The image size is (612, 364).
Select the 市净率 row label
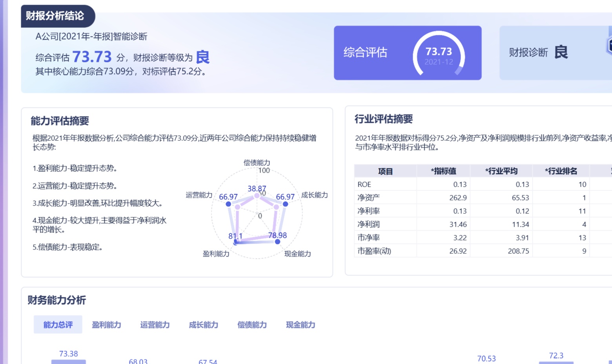point(368,238)
